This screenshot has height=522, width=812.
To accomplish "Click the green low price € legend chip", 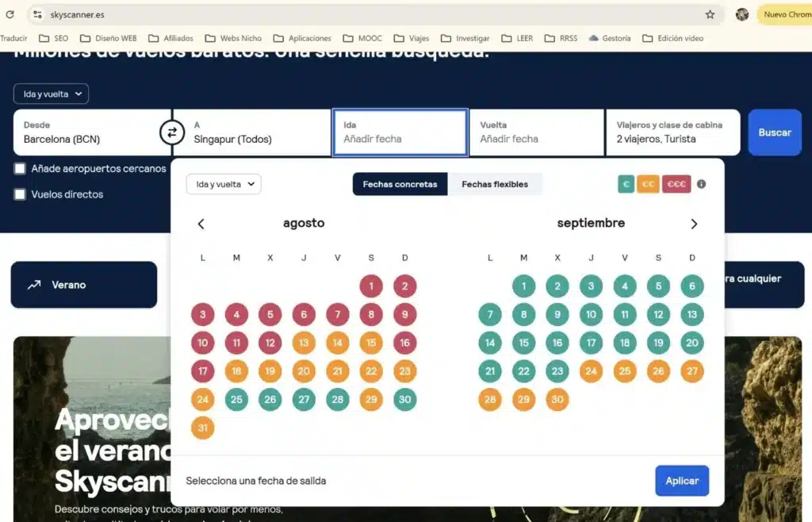I will (x=626, y=184).
